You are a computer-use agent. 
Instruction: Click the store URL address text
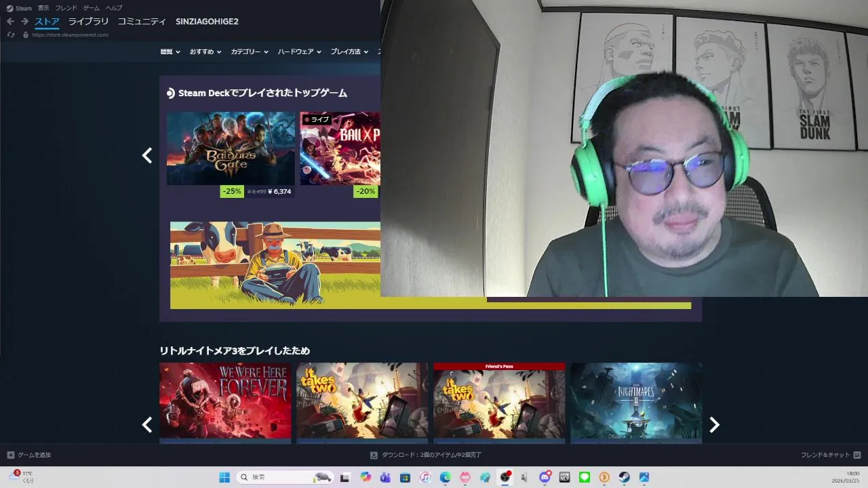click(70, 35)
